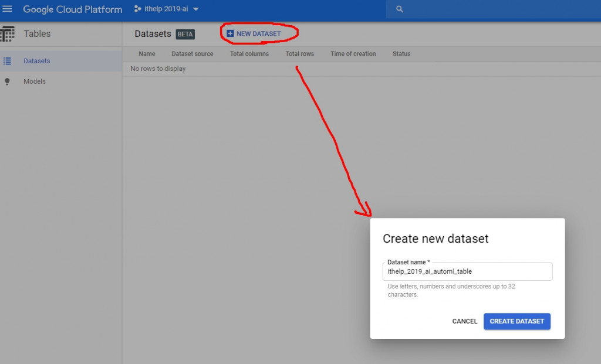The height and width of the screenshot is (364, 601).
Task: Click the NEW DATASET button
Action: [254, 33]
